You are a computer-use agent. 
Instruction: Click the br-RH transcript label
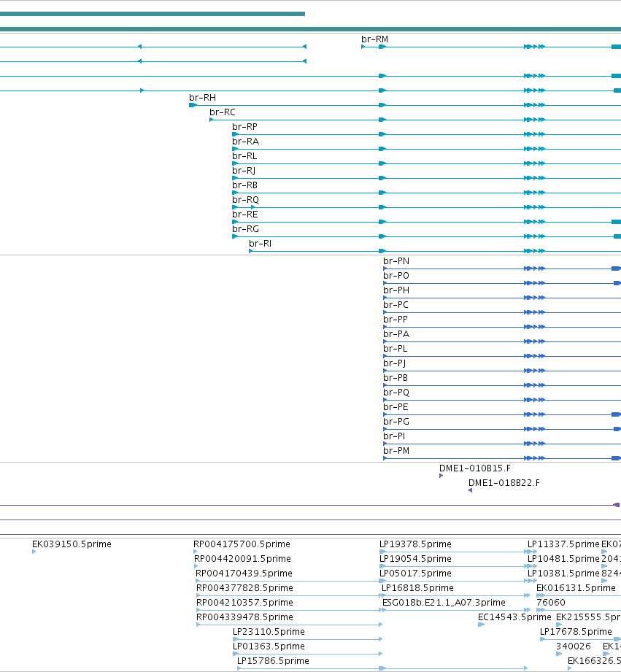point(202,98)
